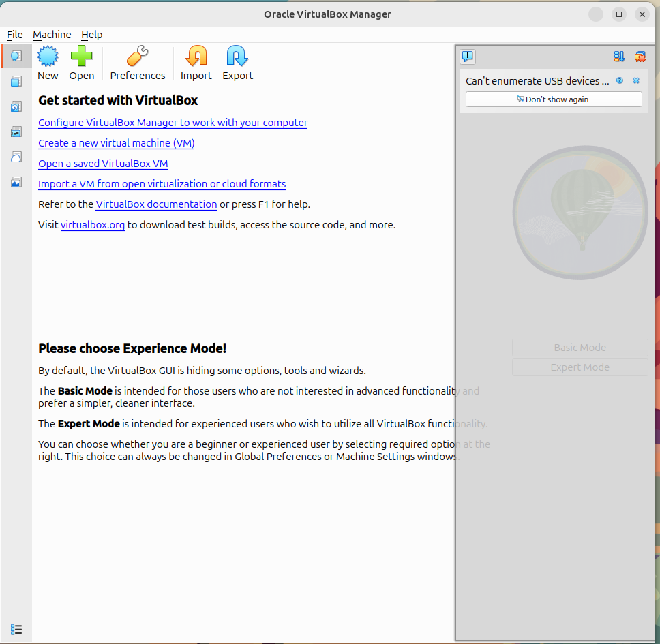The width and height of the screenshot is (660, 644).
Task: Dismiss the USB devices warning message
Action: (636, 80)
